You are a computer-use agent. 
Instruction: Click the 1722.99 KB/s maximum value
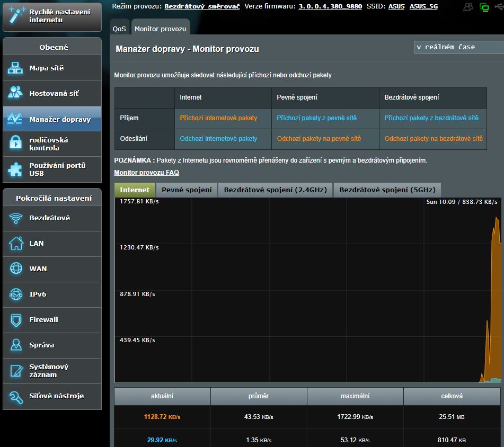click(x=355, y=417)
